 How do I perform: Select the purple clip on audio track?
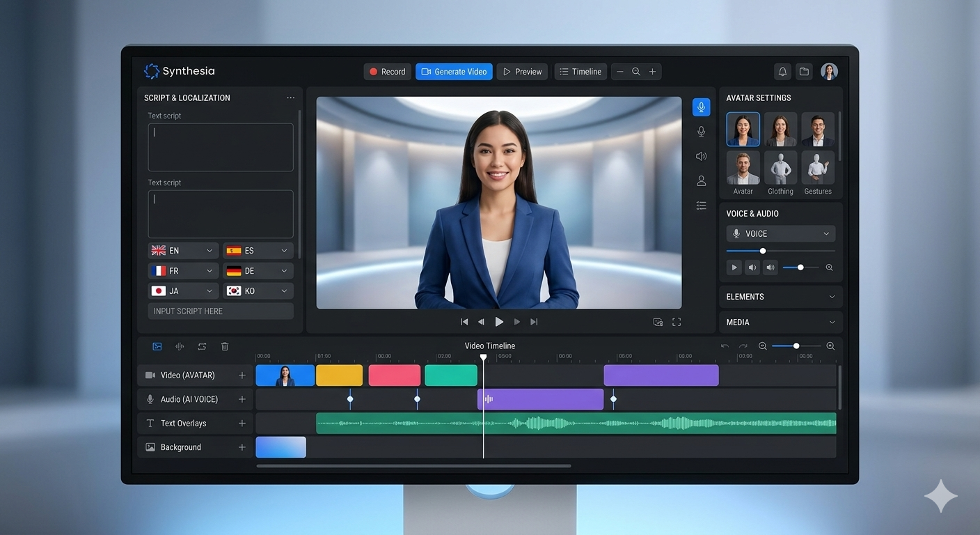540,399
